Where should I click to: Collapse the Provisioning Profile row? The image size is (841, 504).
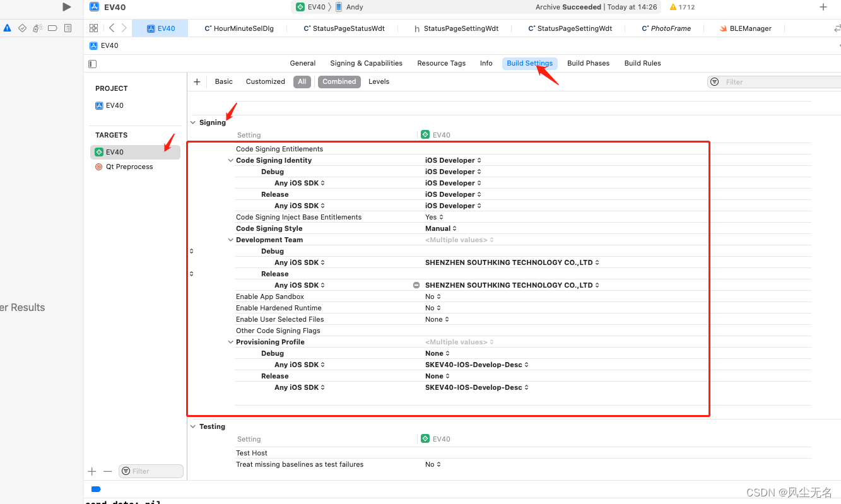pyautogui.click(x=231, y=342)
